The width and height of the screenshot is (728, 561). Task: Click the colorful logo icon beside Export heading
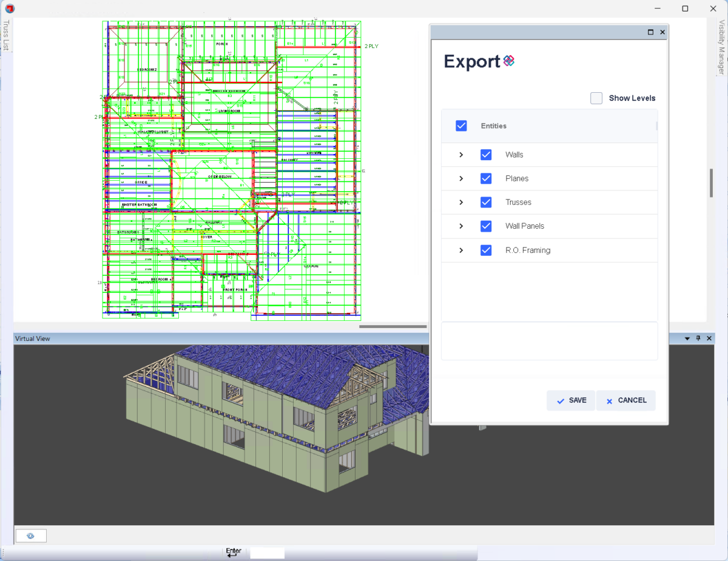coord(508,61)
